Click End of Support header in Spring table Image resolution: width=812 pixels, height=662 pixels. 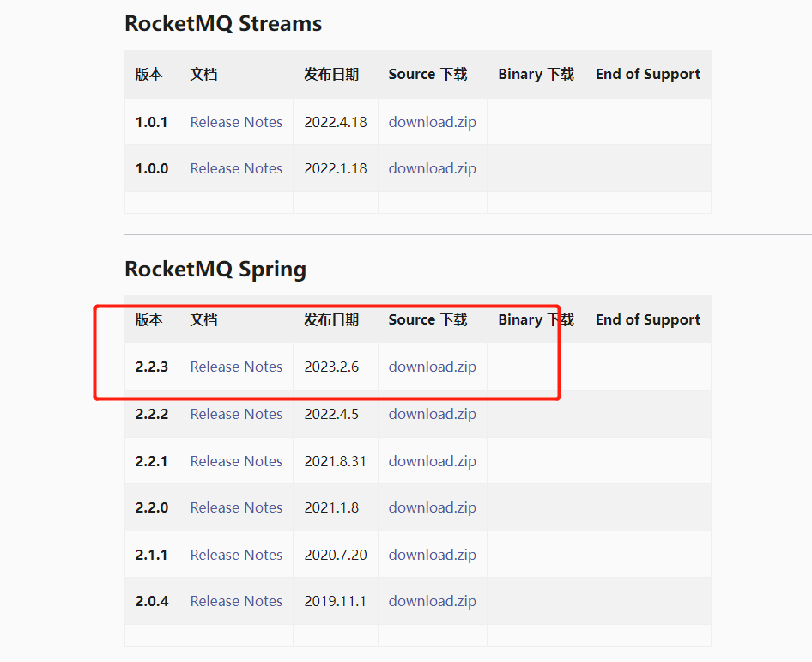click(x=648, y=320)
